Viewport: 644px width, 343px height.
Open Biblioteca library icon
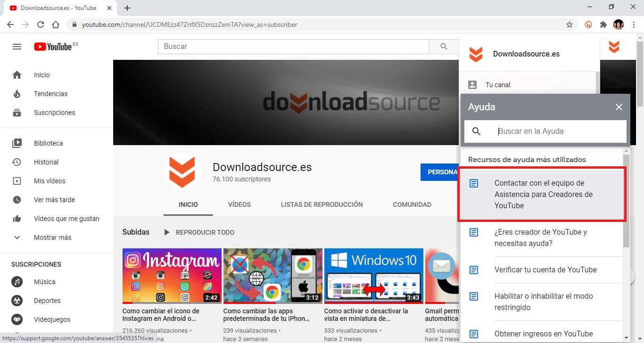(x=17, y=143)
